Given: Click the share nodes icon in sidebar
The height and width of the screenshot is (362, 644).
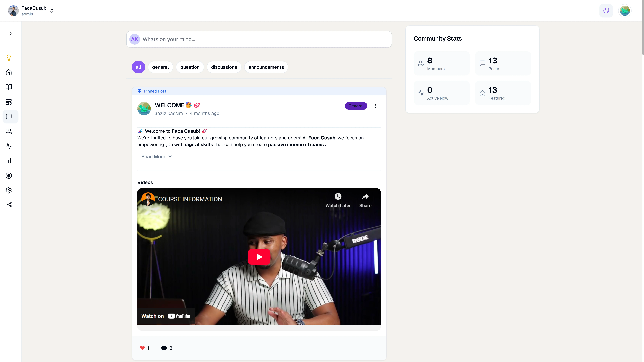Looking at the screenshot, I should [9, 205].
